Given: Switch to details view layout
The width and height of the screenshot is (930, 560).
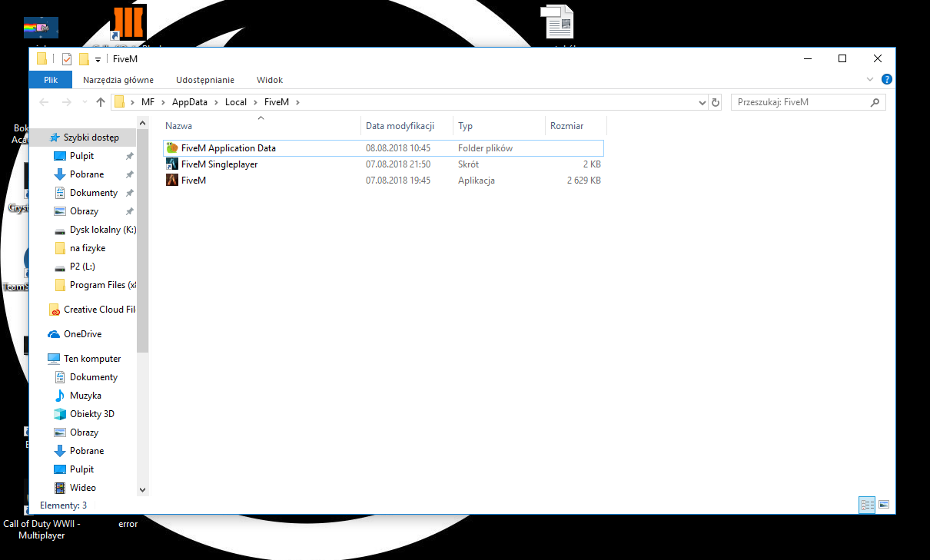Looking at the screenshot, I should pyautogui.click(x=868, y=505).
